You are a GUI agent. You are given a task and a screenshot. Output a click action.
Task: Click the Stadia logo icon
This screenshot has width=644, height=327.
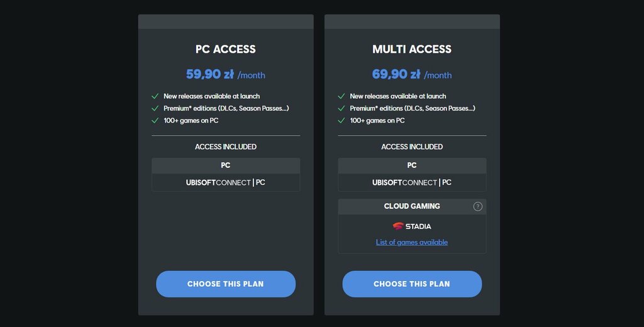point(398,226)
